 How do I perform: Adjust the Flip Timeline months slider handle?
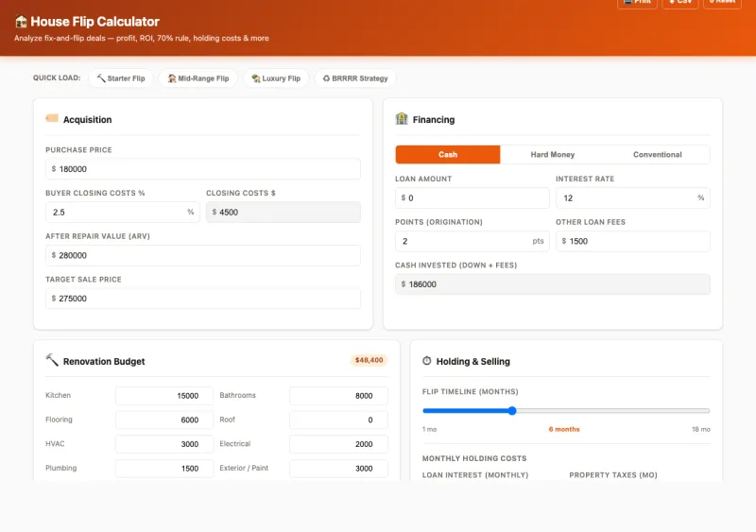pos(512,410)
